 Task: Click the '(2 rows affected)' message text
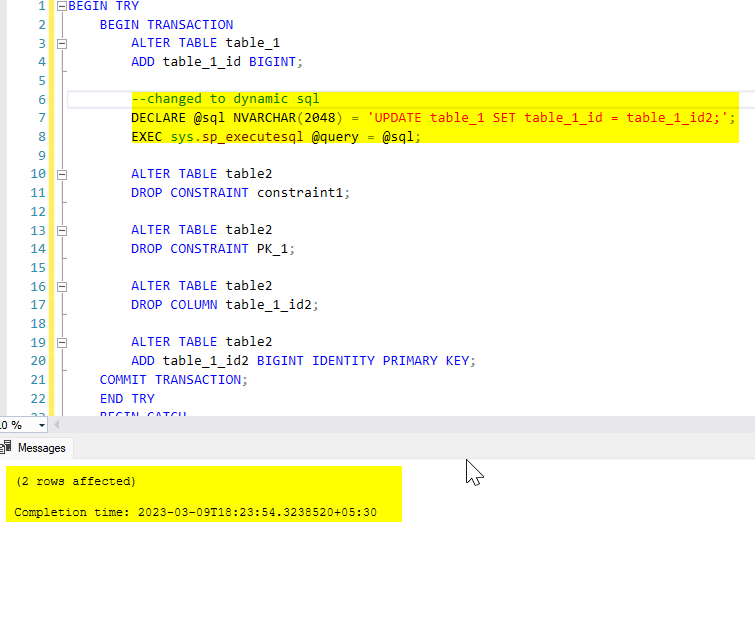[x=76, y=481]
